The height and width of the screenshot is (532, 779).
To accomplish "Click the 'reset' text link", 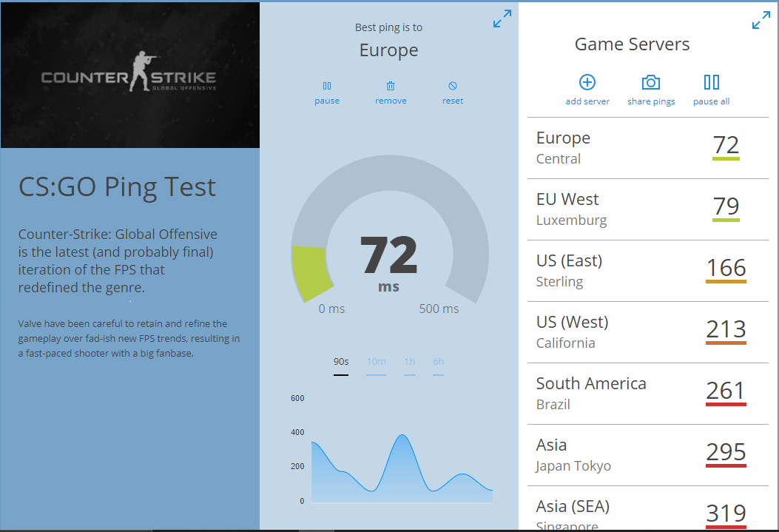I will pos(453,101).
